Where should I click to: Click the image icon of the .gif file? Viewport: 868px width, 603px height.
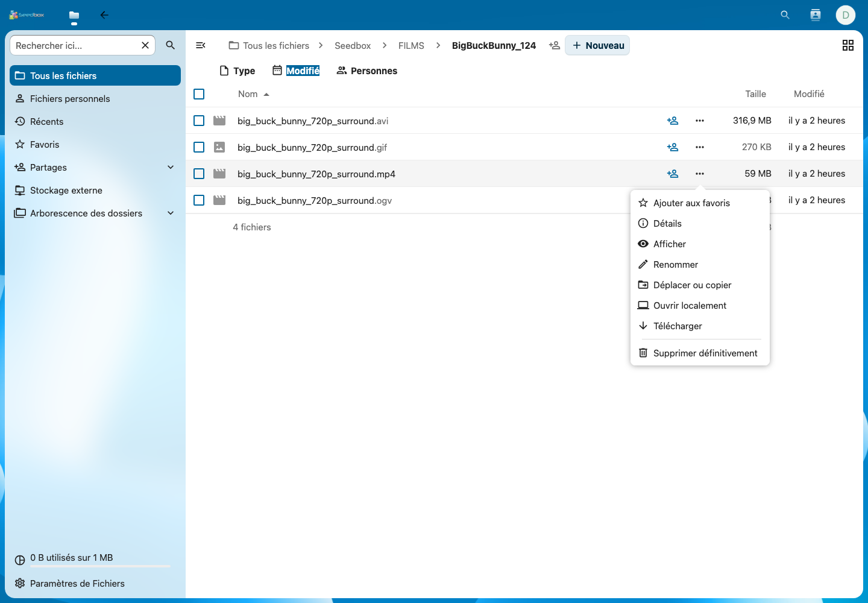point(219,147)
